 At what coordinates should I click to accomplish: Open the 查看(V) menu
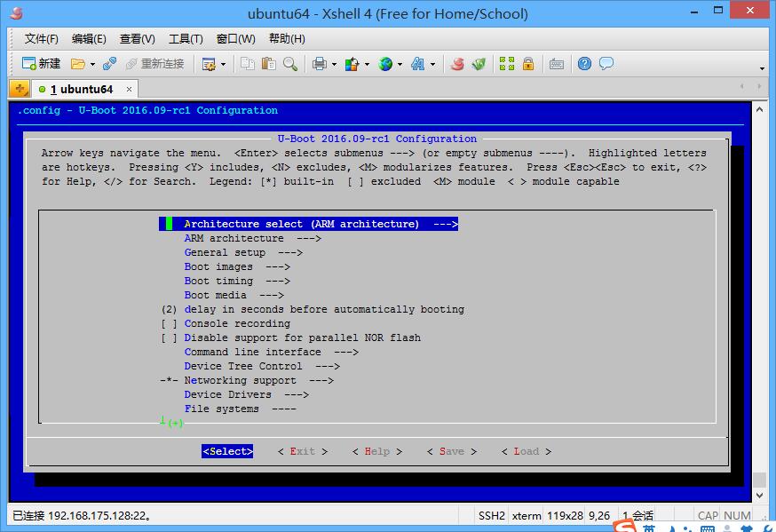pos(137,38)
